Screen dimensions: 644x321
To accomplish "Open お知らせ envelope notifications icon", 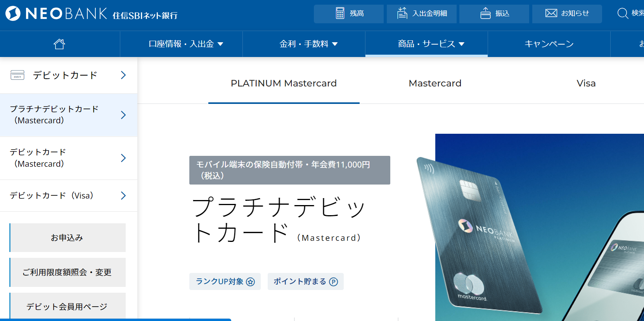I will (x=551, y=13).
